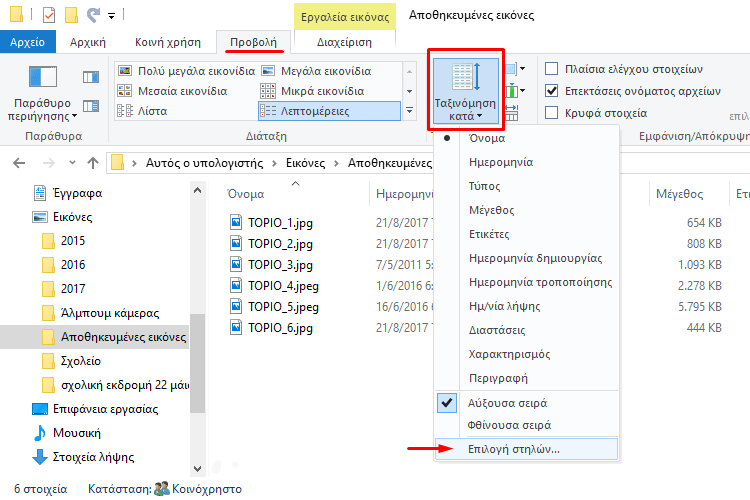Open the Στοιχεία λήψης downloads folder
This screenshot has height=500, width=750.
pyautogui.click(x=83, y=457)
